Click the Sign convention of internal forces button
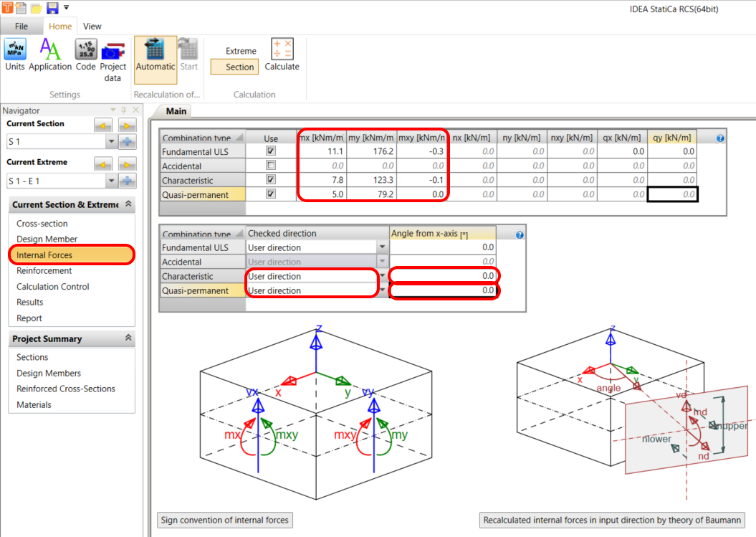Viewport: 756px width, 537px height. tap(224, 520)
